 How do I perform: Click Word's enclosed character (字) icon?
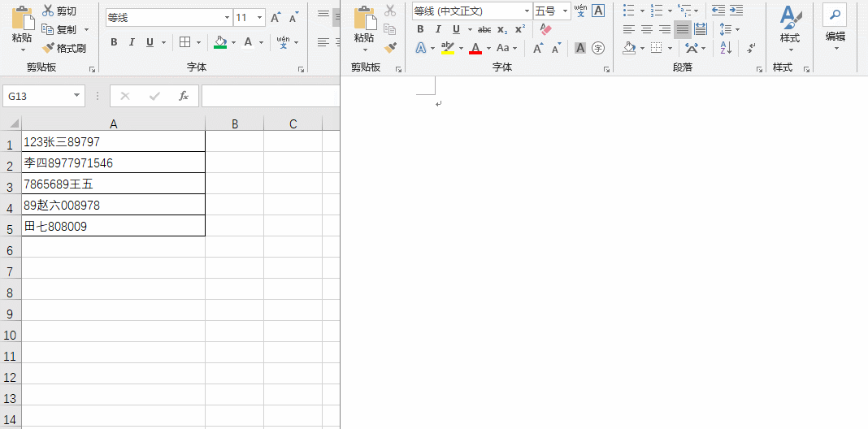598,48
